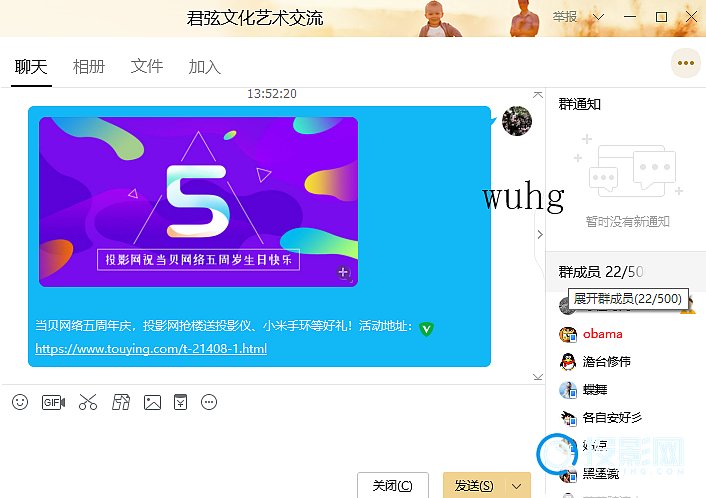
Task: Open the purple number 5 anniversary image
Action: [199, 202]
